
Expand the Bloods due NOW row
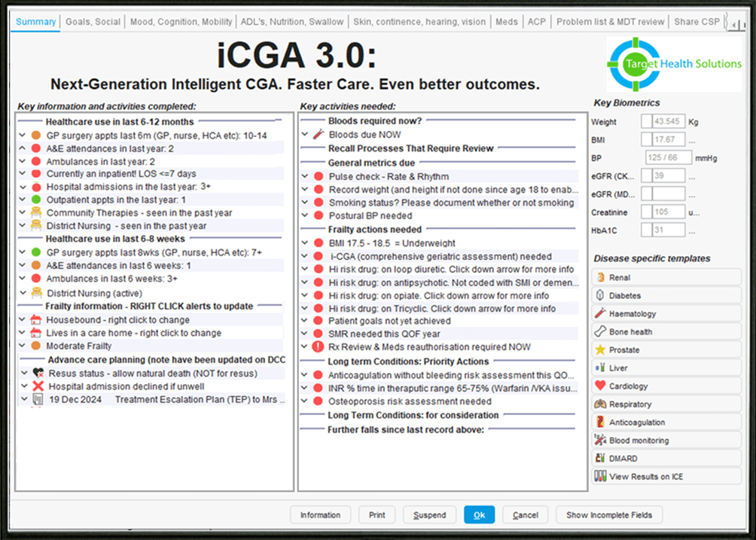[305, 135]
